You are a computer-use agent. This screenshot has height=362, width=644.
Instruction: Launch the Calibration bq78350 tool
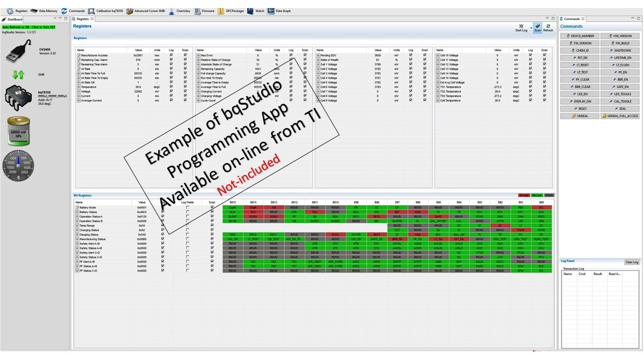tap(106, 11)
